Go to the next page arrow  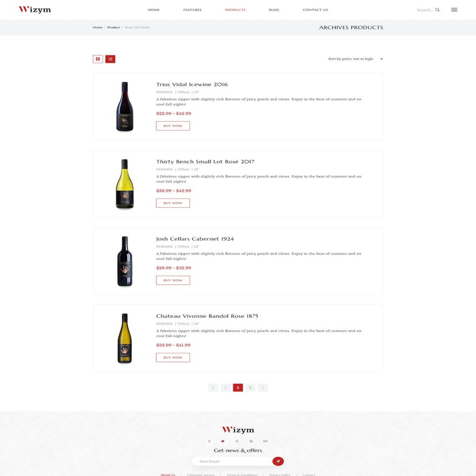tap(263, 387)
